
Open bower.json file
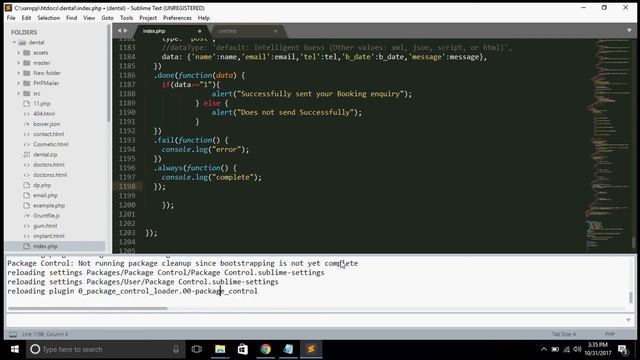(46, 124)
